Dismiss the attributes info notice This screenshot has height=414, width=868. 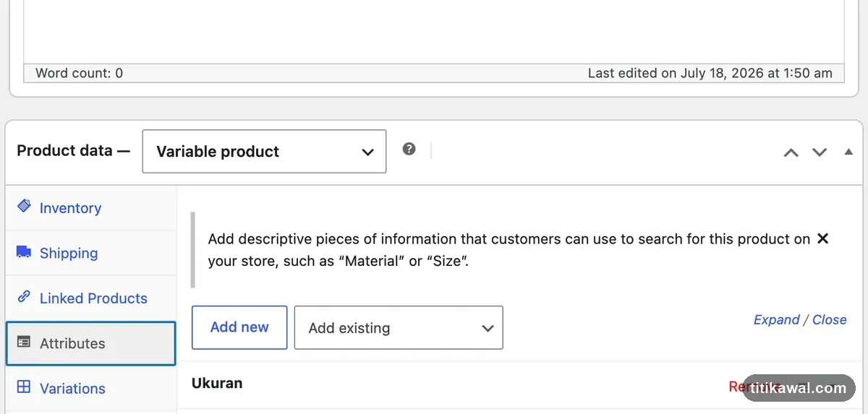pyautogui.click(x=822, y=238)
